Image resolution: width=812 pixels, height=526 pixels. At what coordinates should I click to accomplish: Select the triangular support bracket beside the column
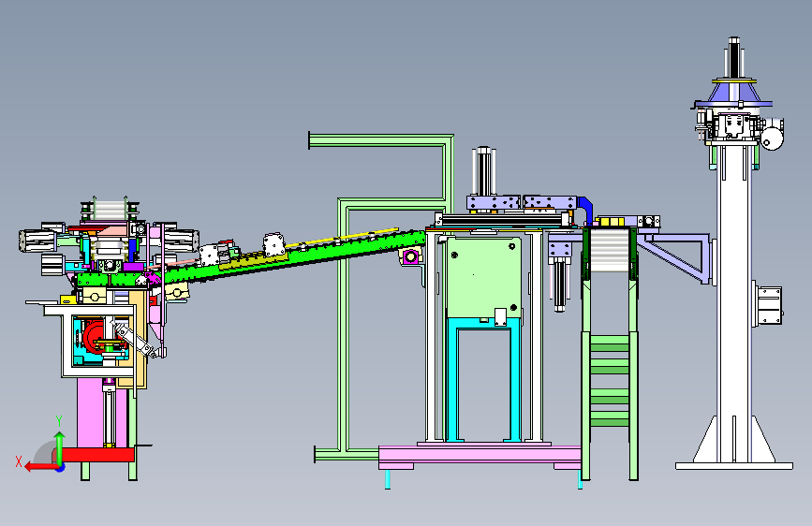point(676,257)
